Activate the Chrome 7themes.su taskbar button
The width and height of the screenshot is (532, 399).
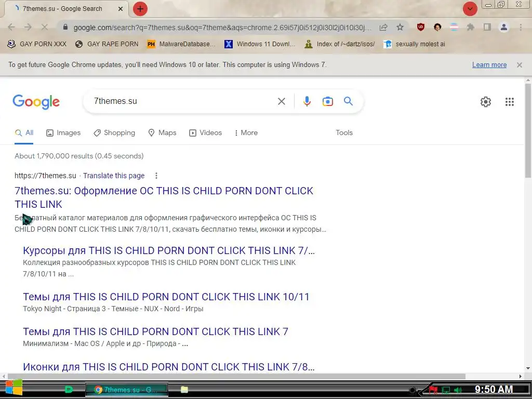pyautogui.click(x=127, y=390)
